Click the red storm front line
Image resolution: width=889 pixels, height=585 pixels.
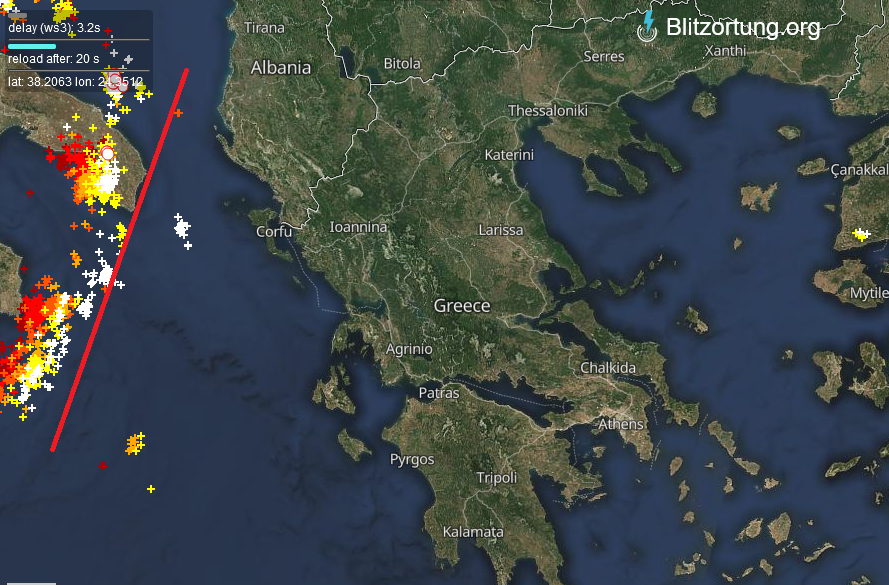coord(120,260)
